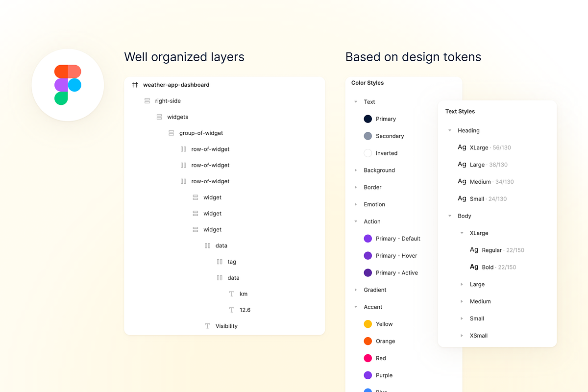Expand the Background color group

[356, 171]
